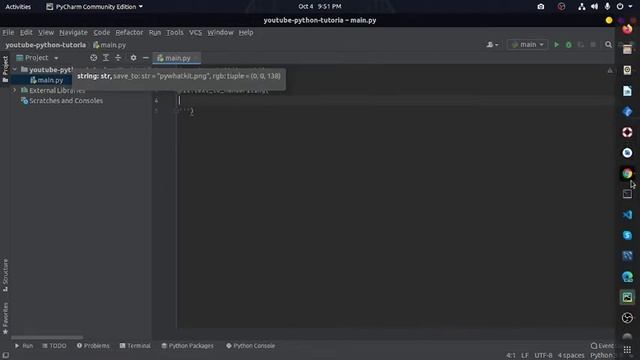Select main.py in the project tree
This screenshot has width=640, height=360.
(x=46, y=80)
